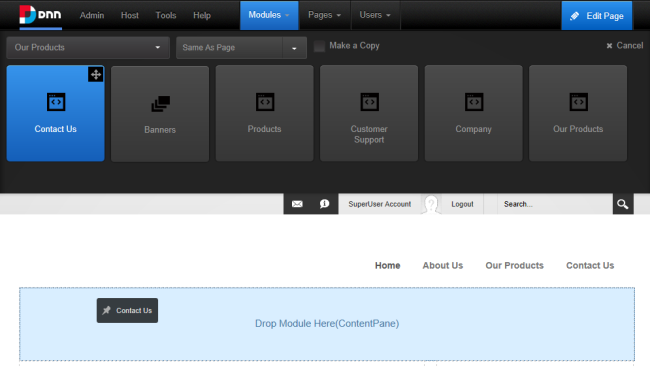Viewport: 650px width, 368px height.
Task: Open the Same As Page visibility dropdown
Action: click(x=241, y=48)
